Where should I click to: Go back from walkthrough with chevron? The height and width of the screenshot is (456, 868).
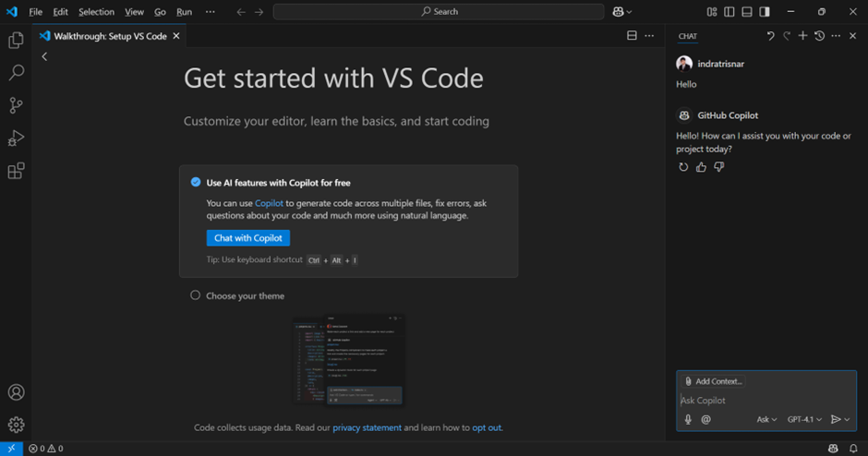(45, 56)
